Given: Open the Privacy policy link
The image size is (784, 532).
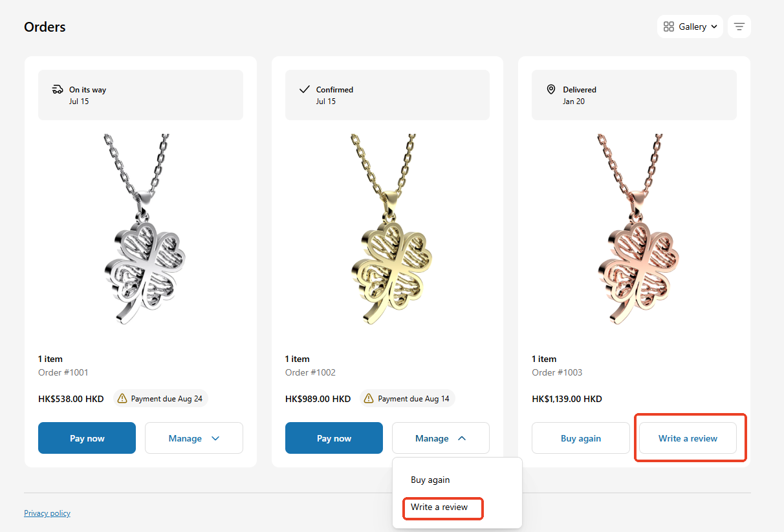Looking at the screenshot, I should coord(47,513).
